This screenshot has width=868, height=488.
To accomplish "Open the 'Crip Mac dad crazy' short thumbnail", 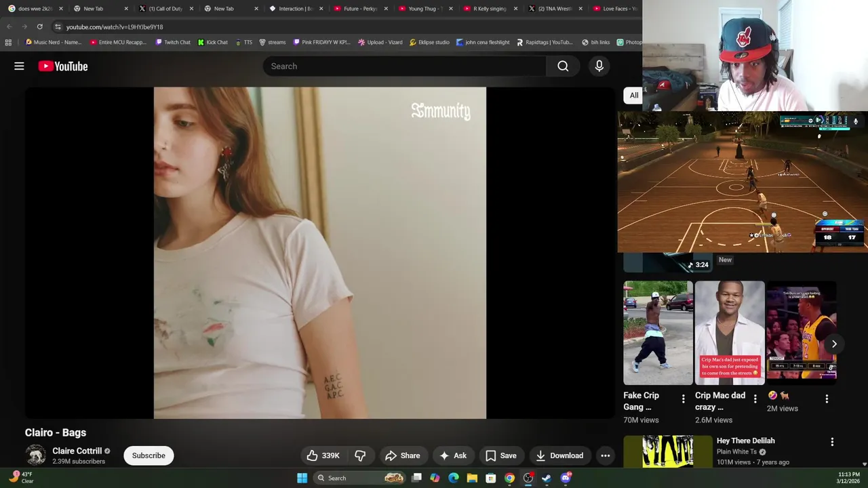I will 730,333.
